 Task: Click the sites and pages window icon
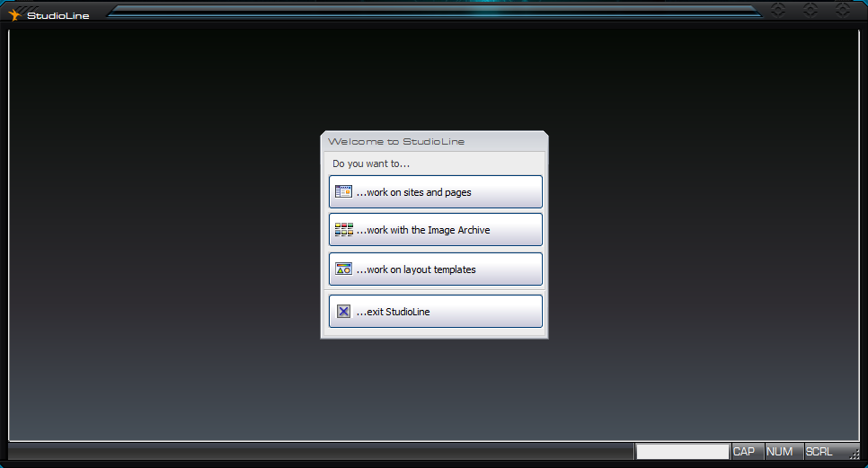pyautogui.click(x=343, y=192)
